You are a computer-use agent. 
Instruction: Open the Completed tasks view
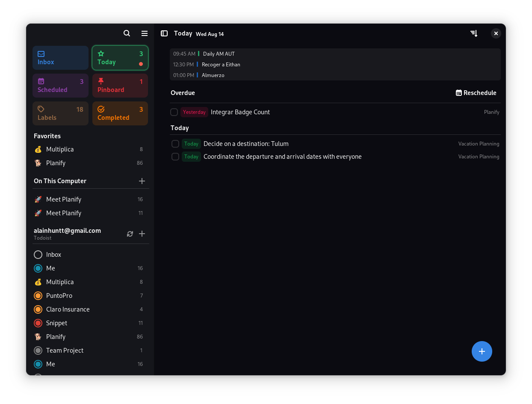pyautogui.click(x=120, y=113)
